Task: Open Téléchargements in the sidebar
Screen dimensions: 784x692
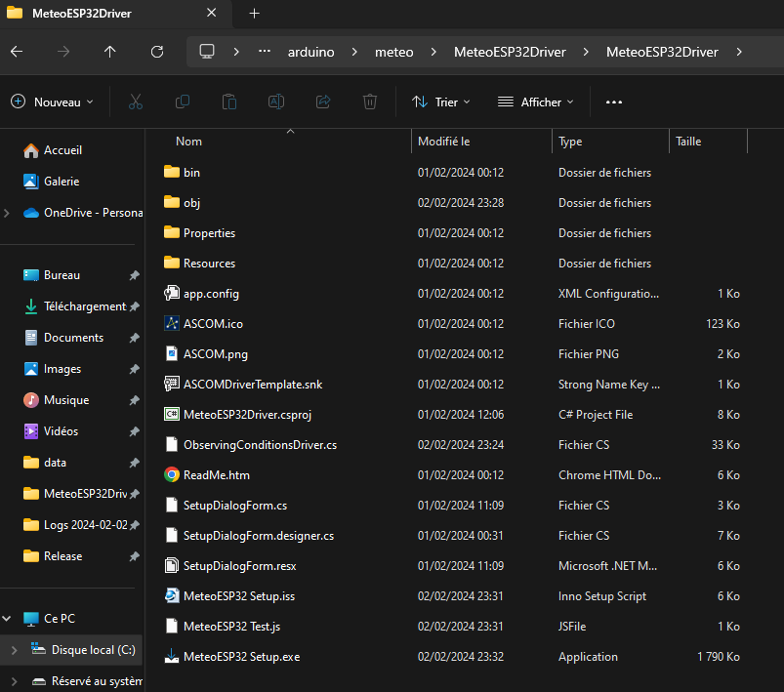Action: (x=85, y=306)
